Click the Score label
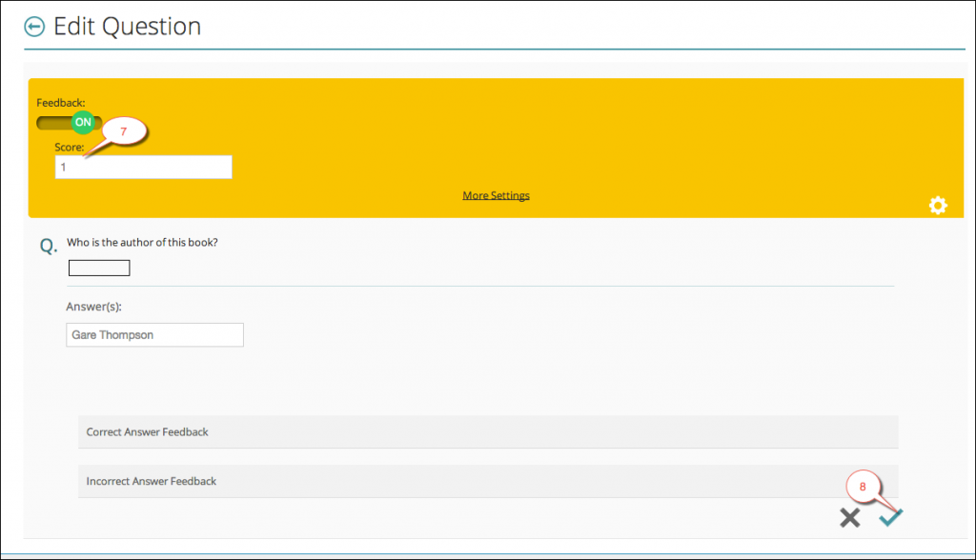Viewport: 976px width, 560px height. click(69, 148)
